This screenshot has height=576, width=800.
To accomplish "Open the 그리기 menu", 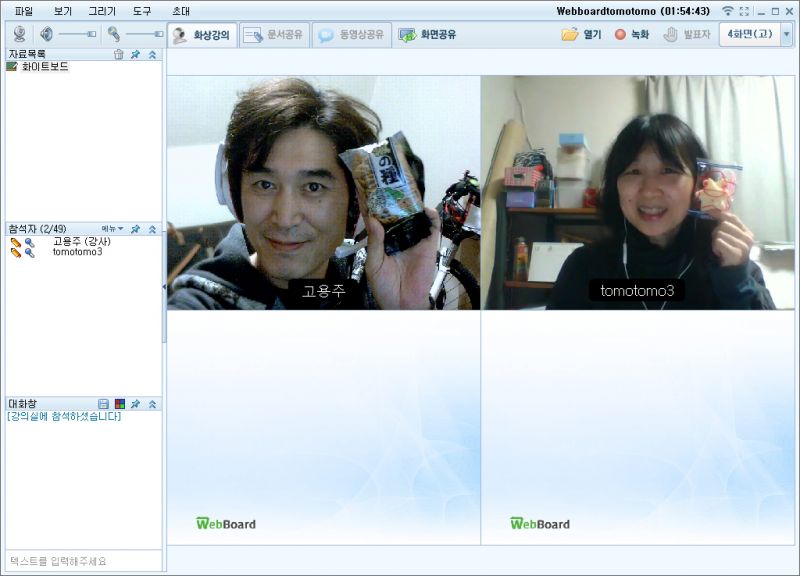I will tap(102, 11).
